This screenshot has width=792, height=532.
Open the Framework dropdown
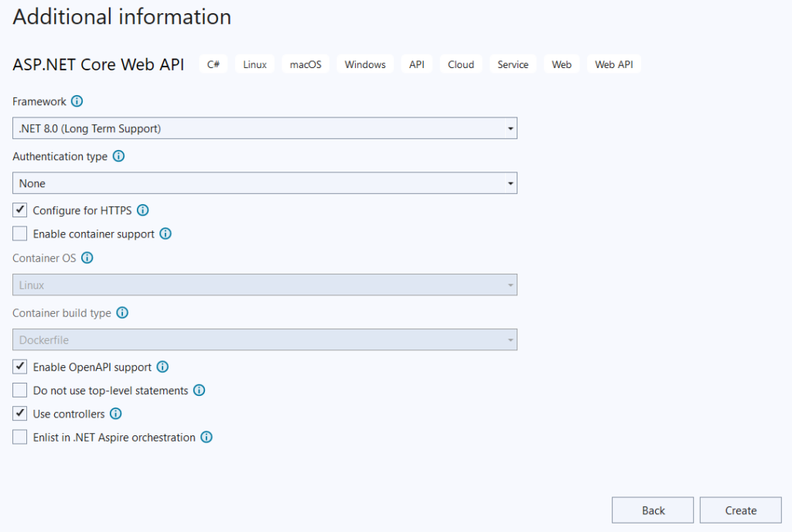pos(265,128)
